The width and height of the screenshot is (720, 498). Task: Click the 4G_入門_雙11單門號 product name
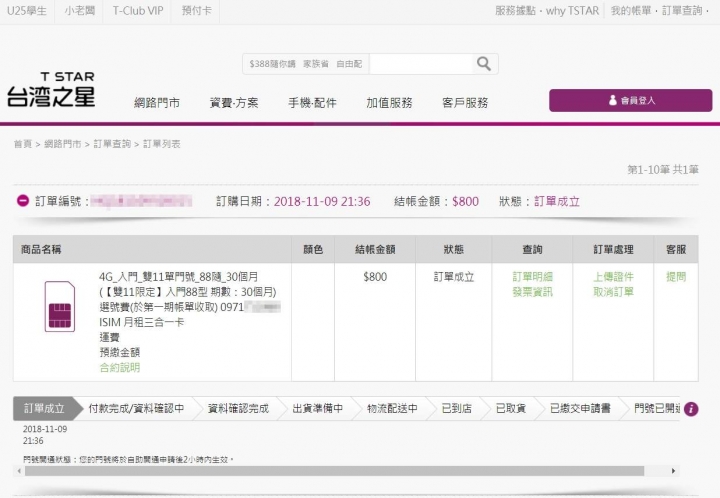click(179, 277)
